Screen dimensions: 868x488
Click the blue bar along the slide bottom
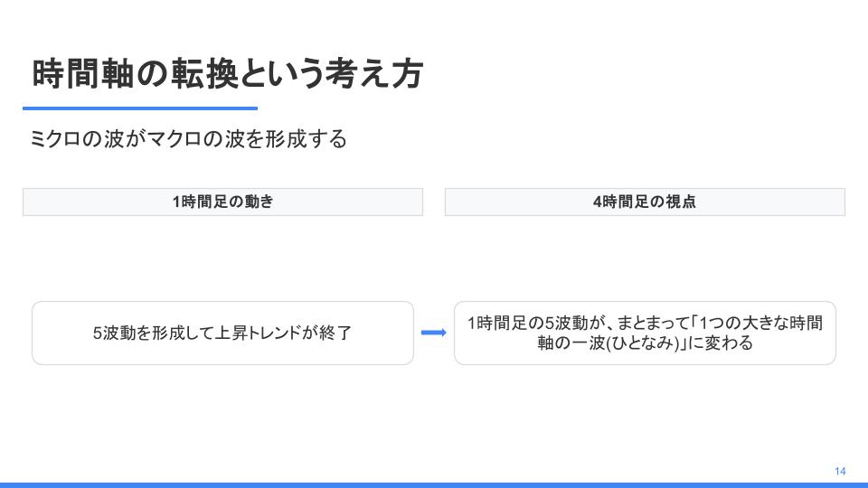(434, 485)
